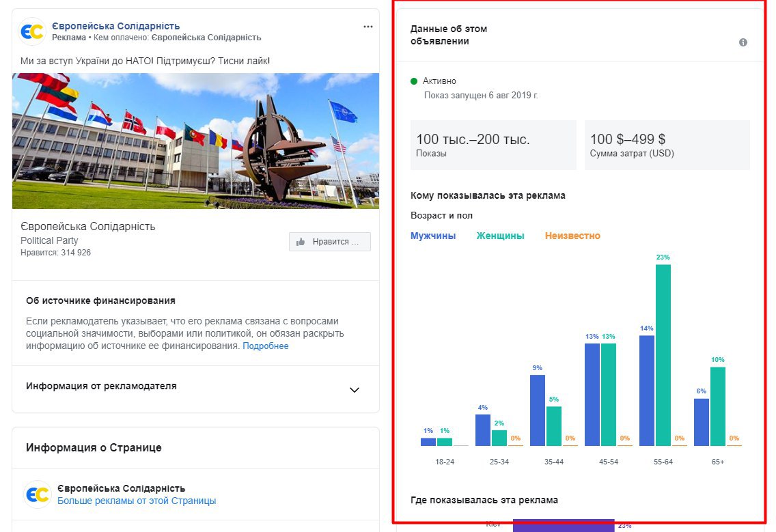Click the 100 тыс.–200 тыс. impressions box
Viewport: 776px width, 532px height.
(493, 145)
